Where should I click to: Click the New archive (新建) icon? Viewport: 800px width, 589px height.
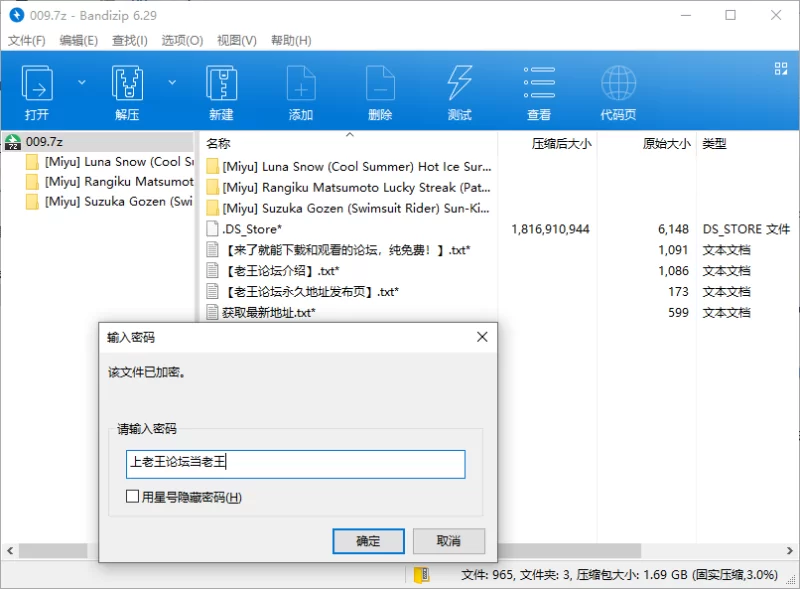coord(221,83)
